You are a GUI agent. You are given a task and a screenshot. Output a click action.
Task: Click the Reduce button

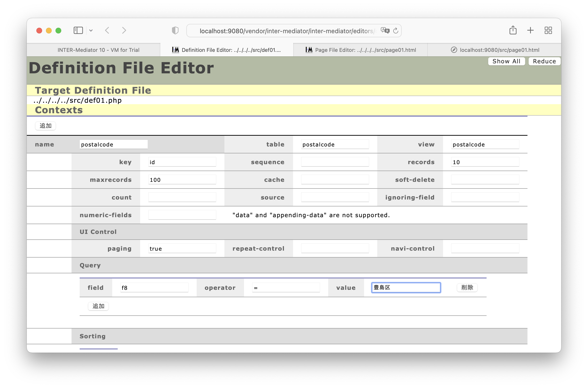(544, 61)
